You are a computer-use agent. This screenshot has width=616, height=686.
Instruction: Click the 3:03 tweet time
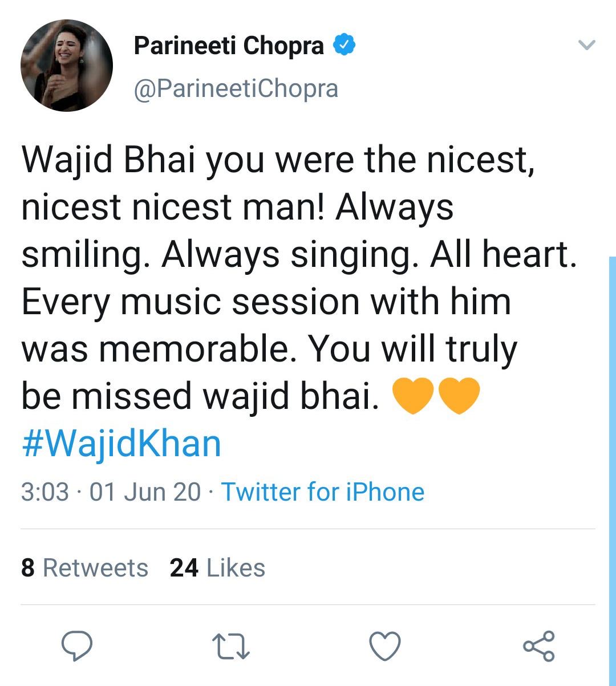pyautogui.click(x=44, y=492)
